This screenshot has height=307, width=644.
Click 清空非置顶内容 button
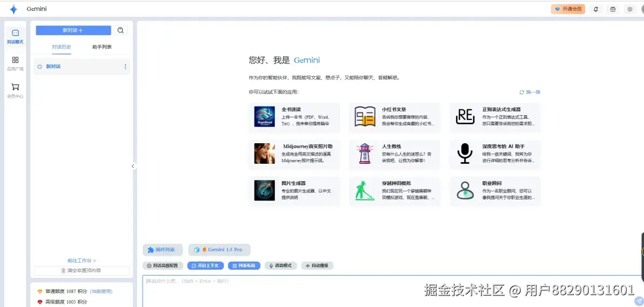tap(82, 270)
